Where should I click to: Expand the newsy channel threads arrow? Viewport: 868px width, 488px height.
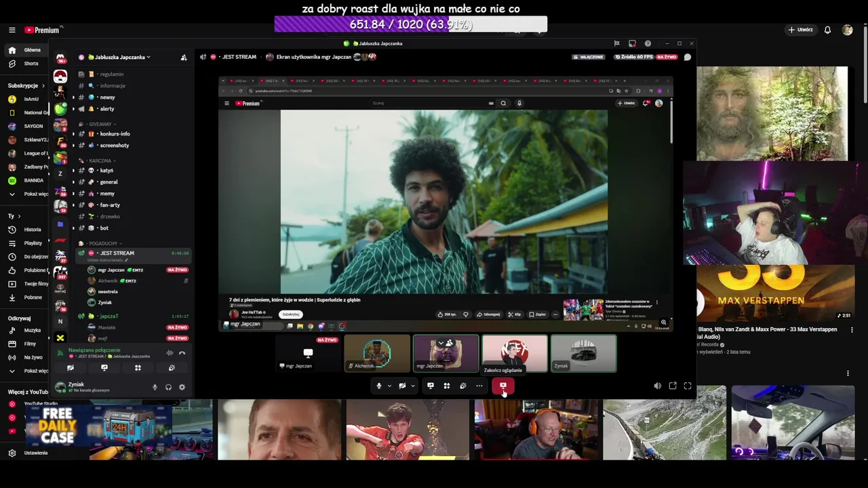click(73, 98)
